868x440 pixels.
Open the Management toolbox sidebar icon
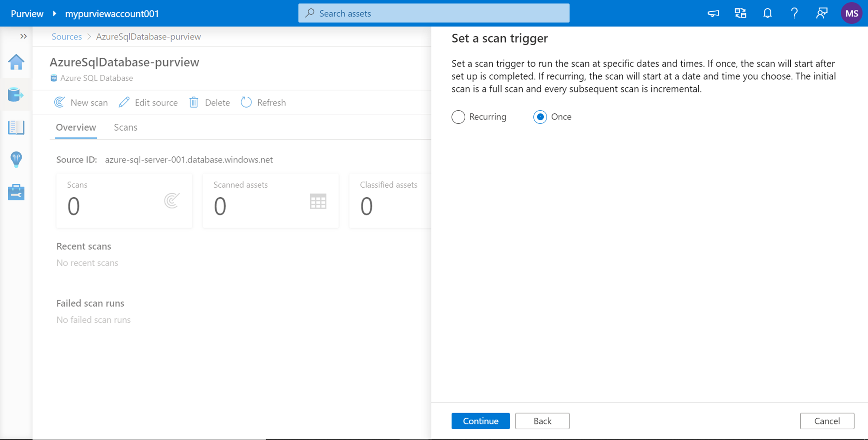(x=16, y=192)
